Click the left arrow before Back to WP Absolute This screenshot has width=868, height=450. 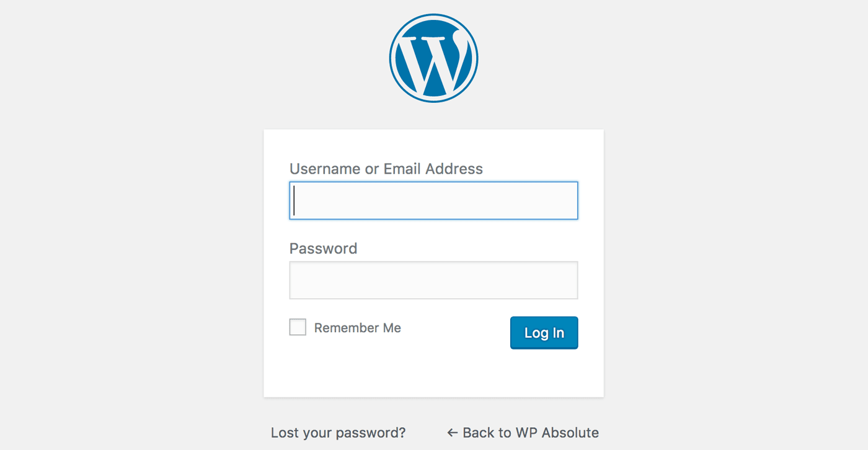(x=453, y=433)
